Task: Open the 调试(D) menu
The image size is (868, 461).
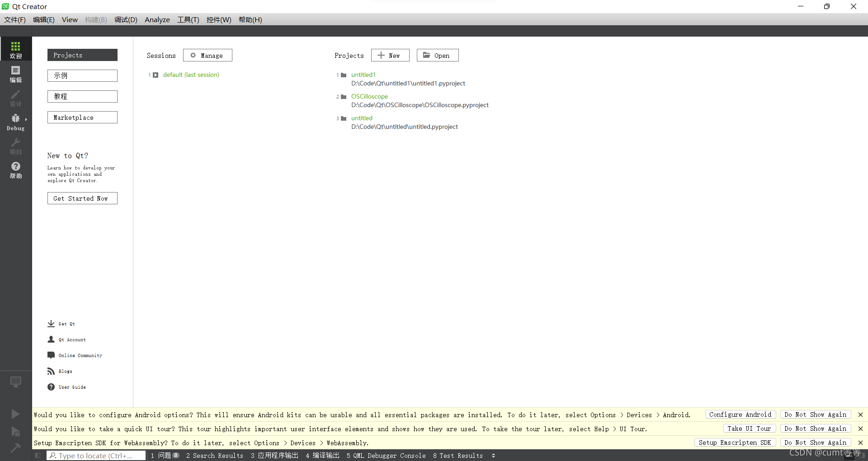Action: pyautogui.click(x=126, y=19)
